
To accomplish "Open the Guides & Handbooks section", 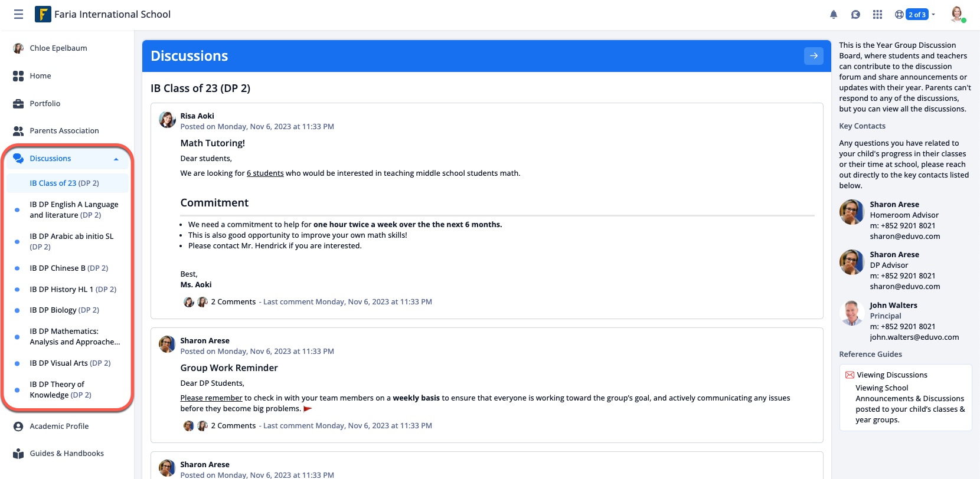I will pos(66,454).
